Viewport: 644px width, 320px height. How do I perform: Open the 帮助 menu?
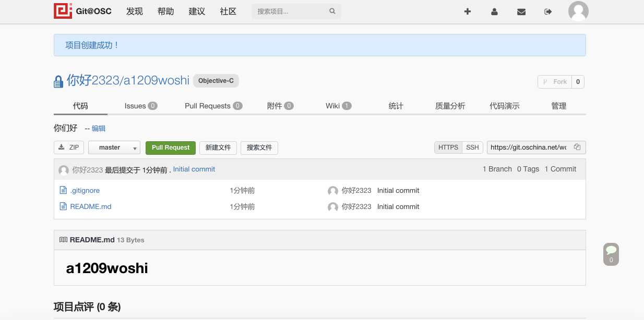pos(166,11)
